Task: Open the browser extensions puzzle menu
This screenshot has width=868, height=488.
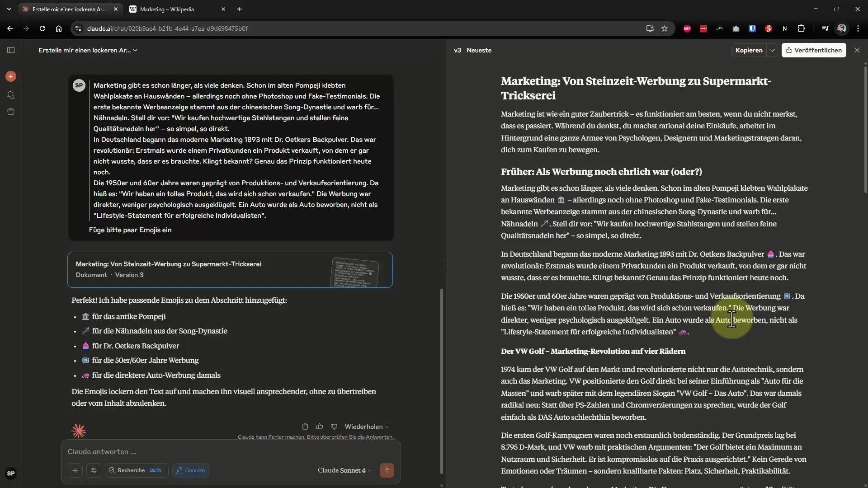Action: pos(801,28)
